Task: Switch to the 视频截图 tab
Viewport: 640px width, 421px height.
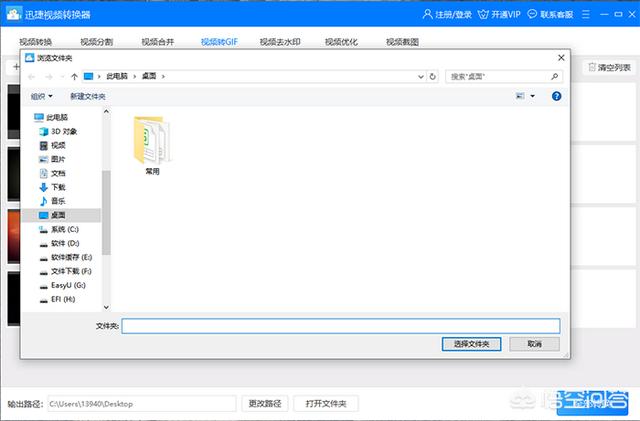Action: point(402,42)
